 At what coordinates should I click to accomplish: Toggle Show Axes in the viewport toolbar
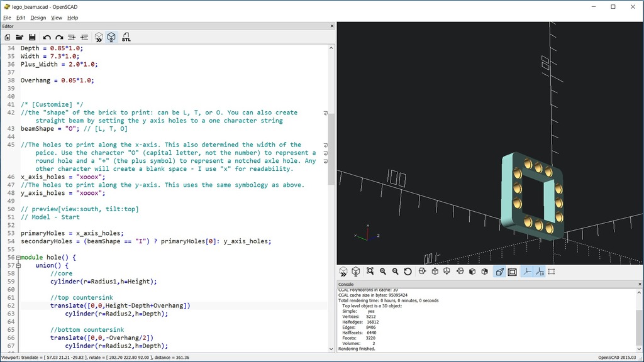[x=526, y=271]
